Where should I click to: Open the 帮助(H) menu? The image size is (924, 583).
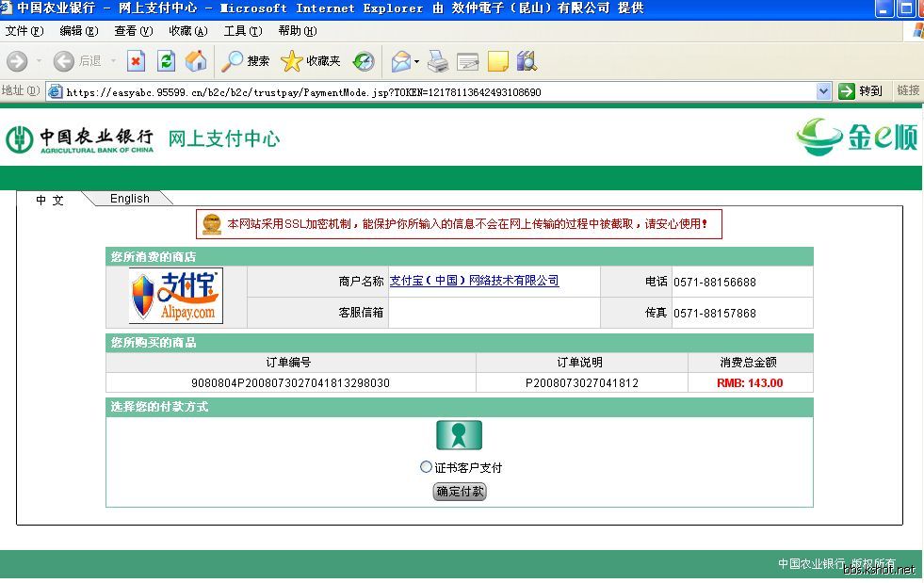[x=298, y=31]
